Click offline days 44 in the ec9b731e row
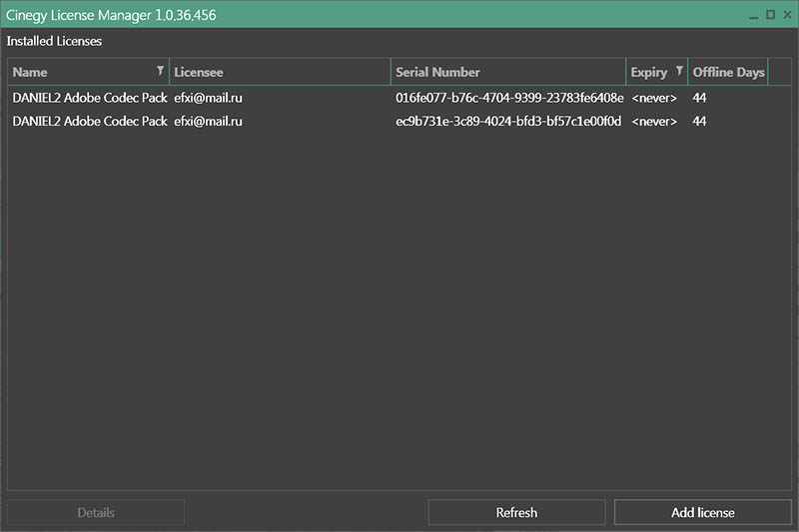The image size is (799, 532). click(x=699, y=121)
